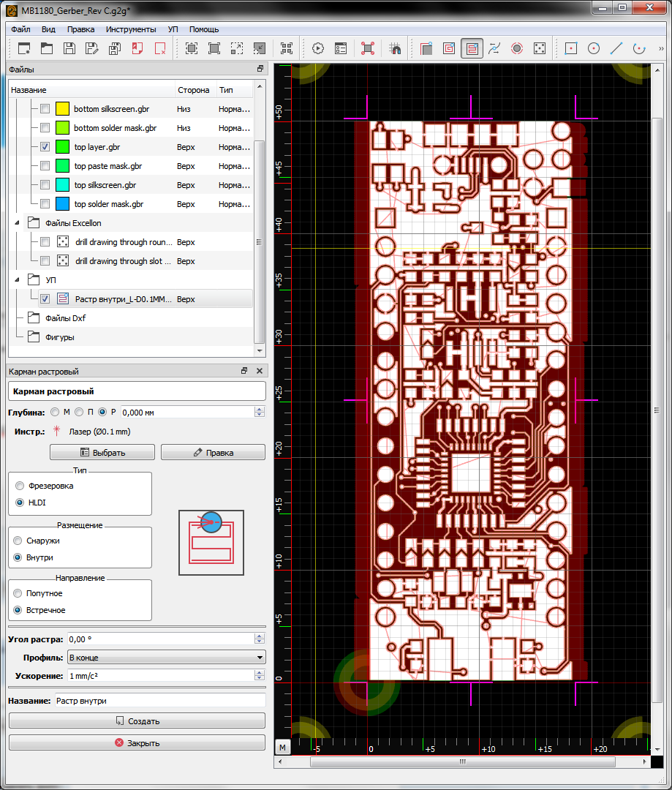
Task: Select the line drawing tool icon
Action: [616, 48]
